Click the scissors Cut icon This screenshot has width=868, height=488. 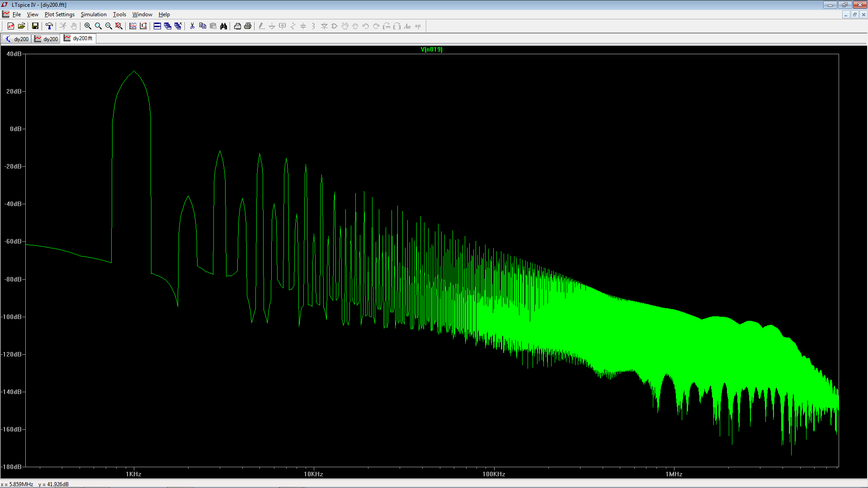pos(192,26)
